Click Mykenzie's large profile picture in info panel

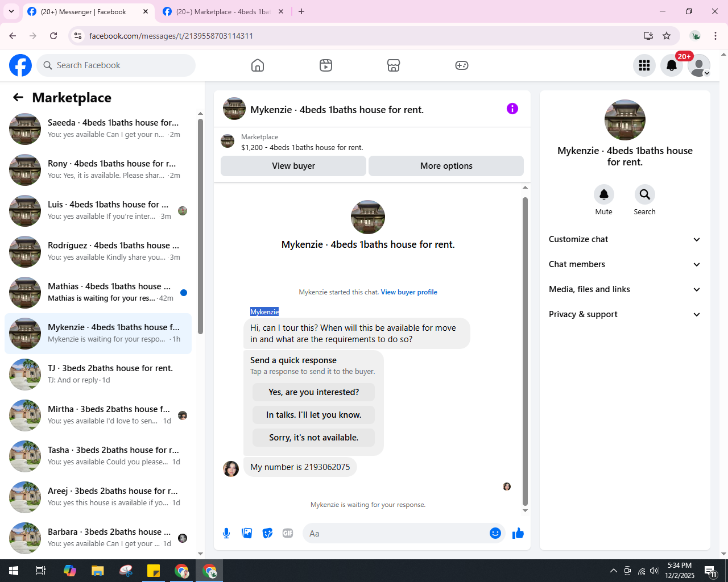click(x=624, y=120)
